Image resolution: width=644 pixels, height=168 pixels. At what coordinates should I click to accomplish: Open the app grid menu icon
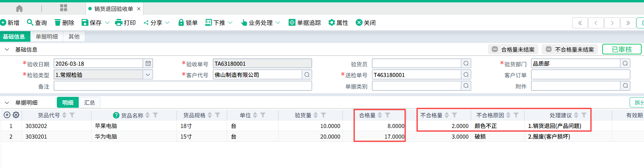(64, 8)
